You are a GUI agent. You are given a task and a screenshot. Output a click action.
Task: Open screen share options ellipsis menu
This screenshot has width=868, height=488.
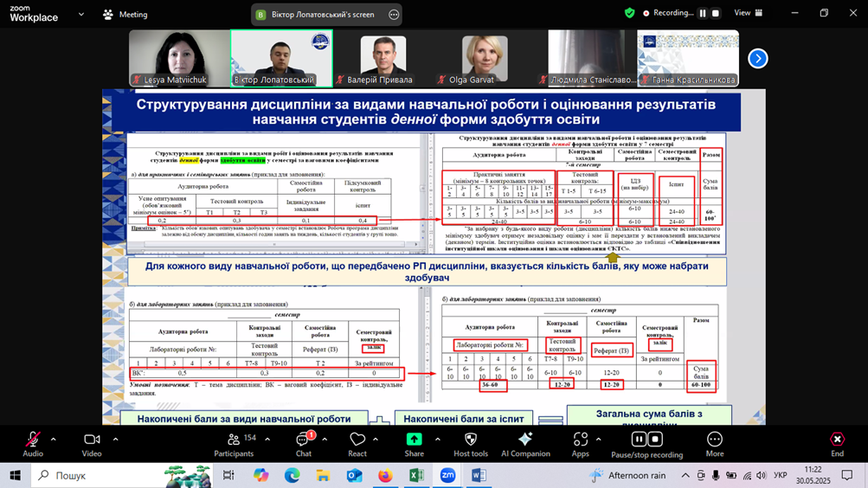coord(394,15)
